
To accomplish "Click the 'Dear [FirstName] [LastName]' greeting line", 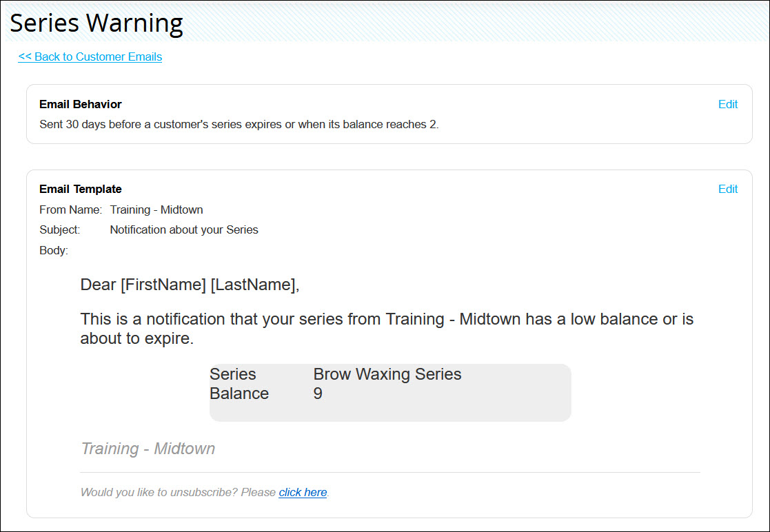I will tap(190, 285).
